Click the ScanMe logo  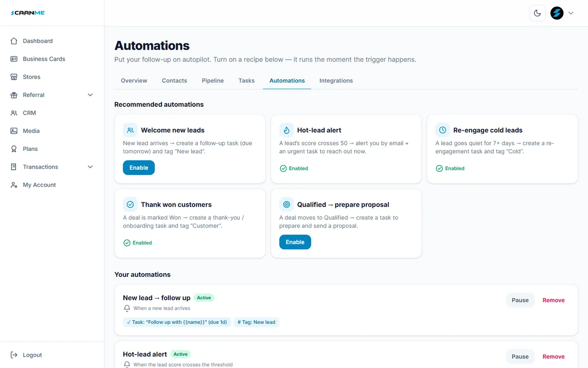tap(28, 13)
